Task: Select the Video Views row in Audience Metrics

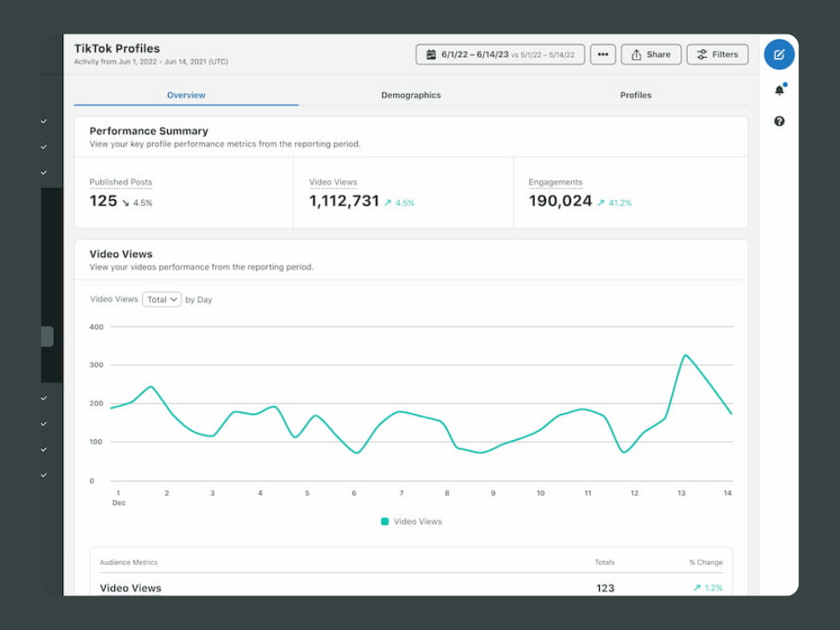Action: [x=130, y=588]
